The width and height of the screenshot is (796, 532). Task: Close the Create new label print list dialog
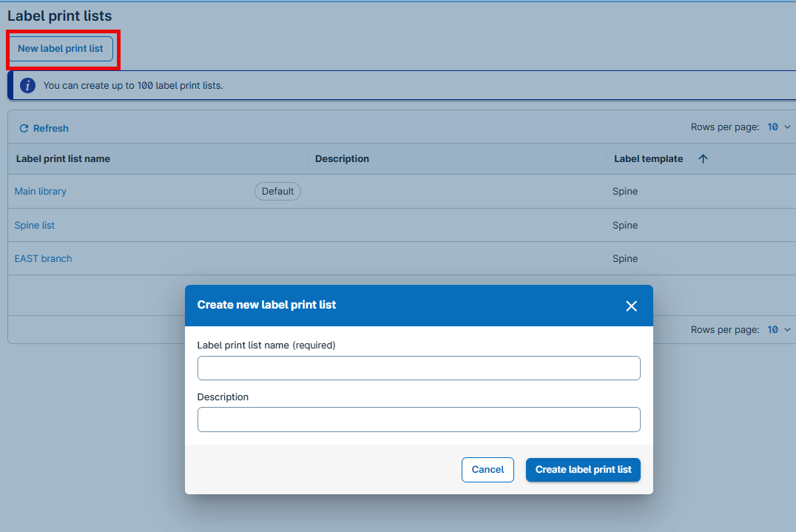(x=631, y=306)
